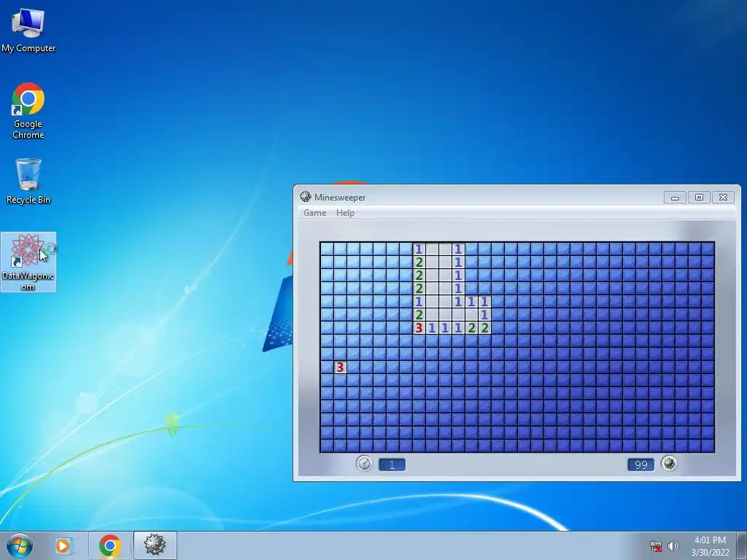
Task: Click the taskbar clock showing 4:01 PM
Action: [x=710, y=546]
